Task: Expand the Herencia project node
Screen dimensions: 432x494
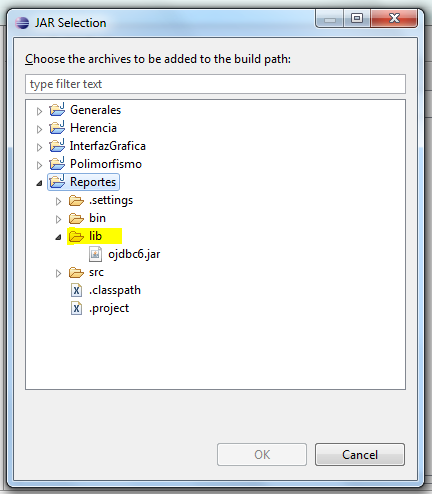Action: (39, 129)
